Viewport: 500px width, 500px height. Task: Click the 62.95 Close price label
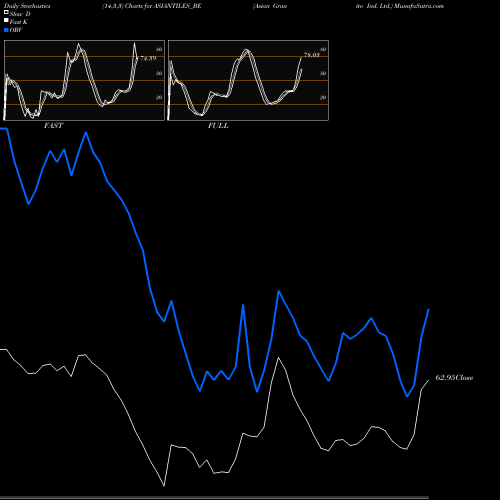pyautogui.click(x=454, y=378)
